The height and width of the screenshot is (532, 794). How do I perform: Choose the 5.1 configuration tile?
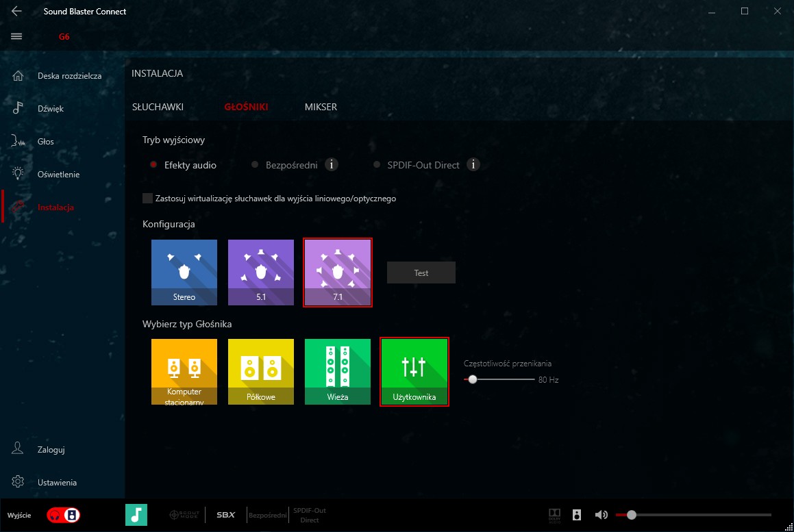click(x=261, y=273)
